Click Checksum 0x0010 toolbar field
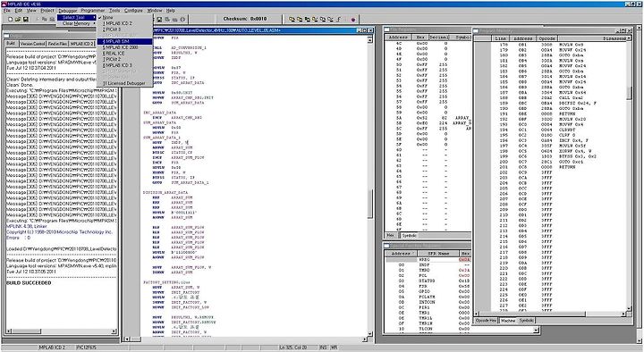 pos(245,19)
